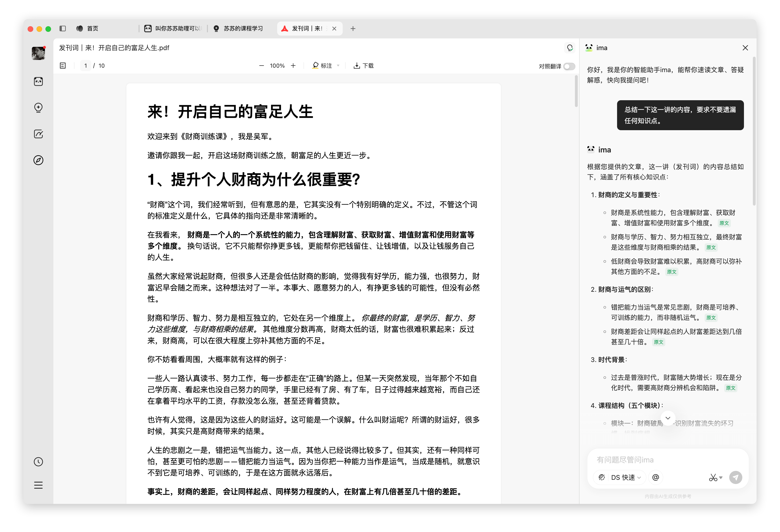The image size is (780, 532).
Task: Click the page number field showing 1
Action: pyautogui.click(x=86, y=66)
